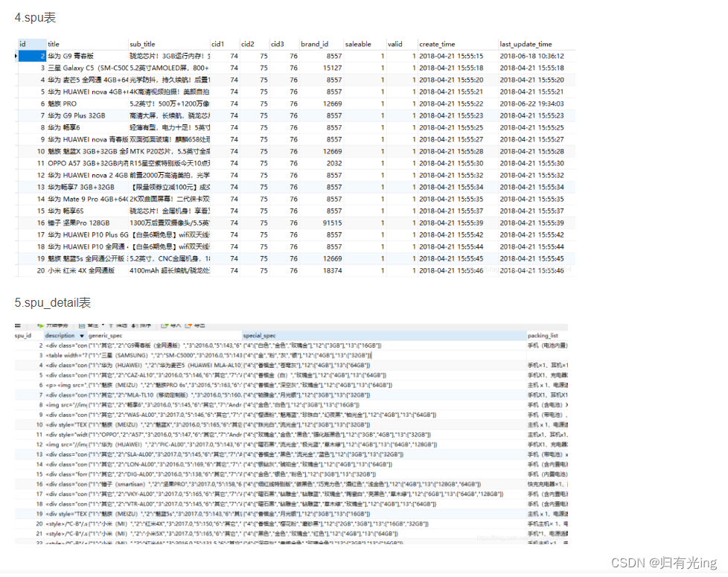Click the create_time column header
Screen dimensions: 728x577
(459, 44)
